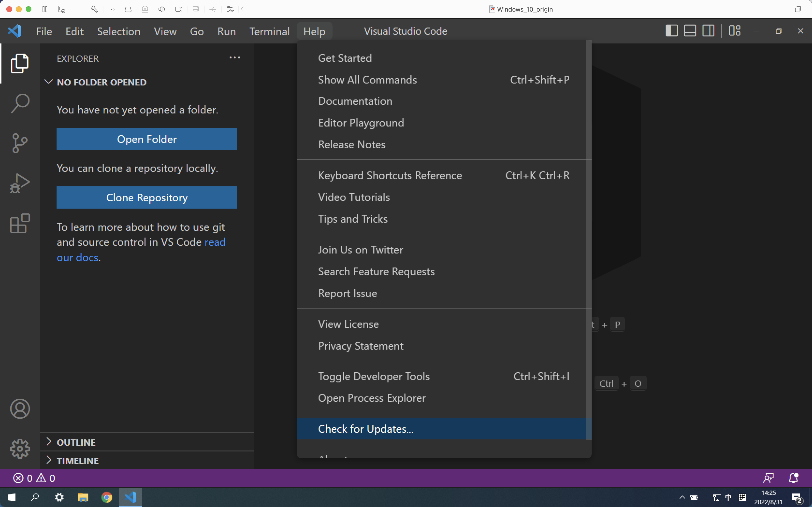The height and width of the screenshot is (507, 812).
Task: Toggle the secondary side bar layout button
Action: pos(708,31)
